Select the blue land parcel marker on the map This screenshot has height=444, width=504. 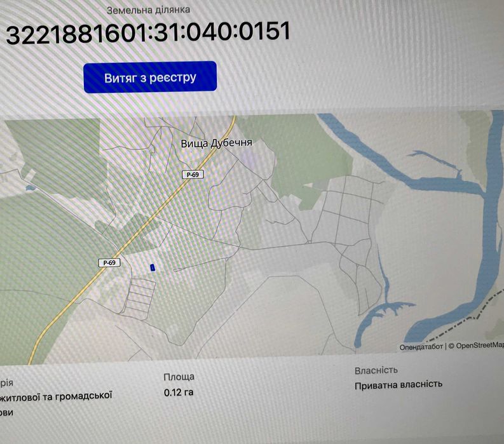tap(153, 267)
